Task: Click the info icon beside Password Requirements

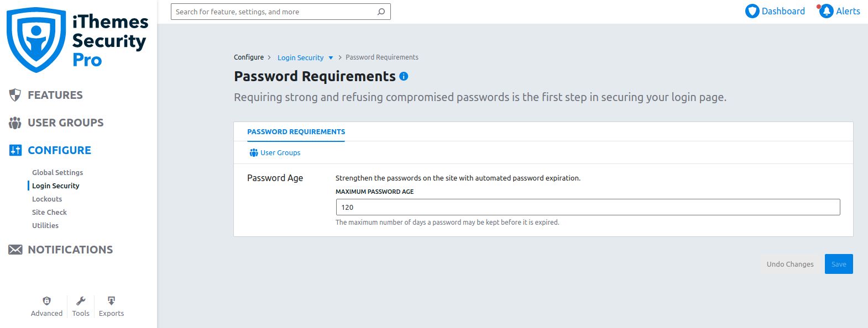Action: (404, 77)
